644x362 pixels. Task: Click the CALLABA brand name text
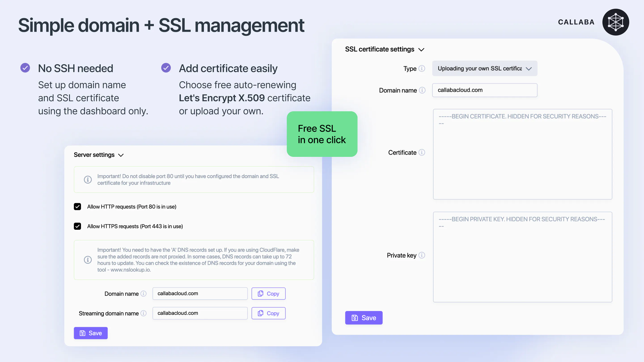click(x=576, y=22)
